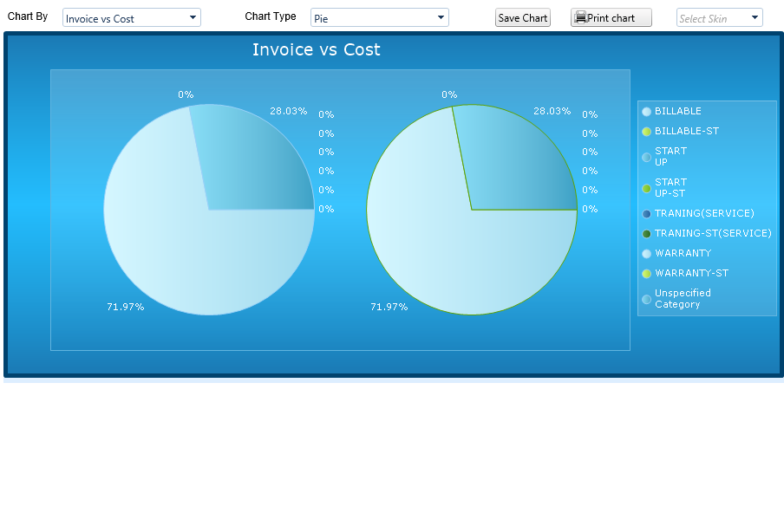Click the TRANING-ST(SERVICE) dark green marker
This screenshot has height=532, width=784.
646,234
